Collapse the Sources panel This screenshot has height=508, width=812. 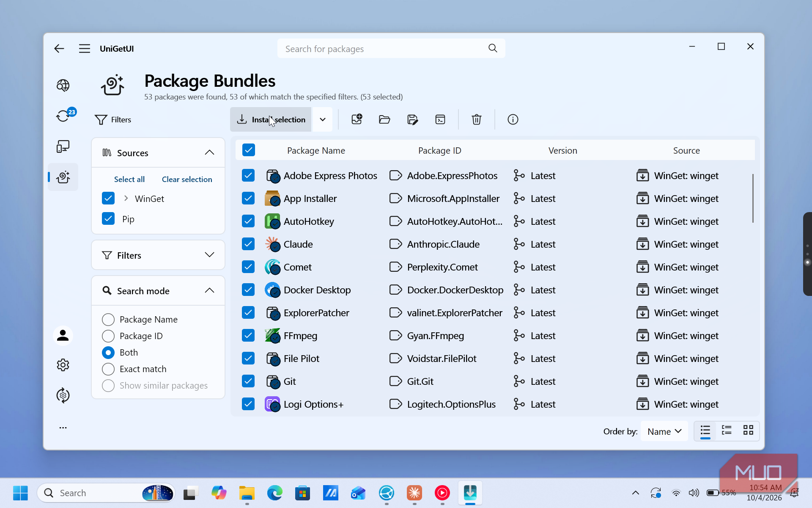point(209,152)
